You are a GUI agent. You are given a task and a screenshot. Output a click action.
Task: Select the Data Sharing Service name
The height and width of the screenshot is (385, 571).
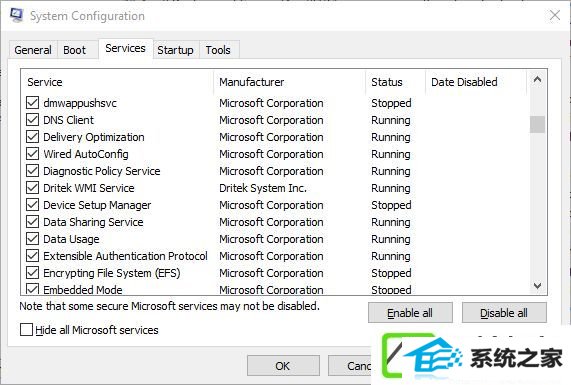pos(93,222)
